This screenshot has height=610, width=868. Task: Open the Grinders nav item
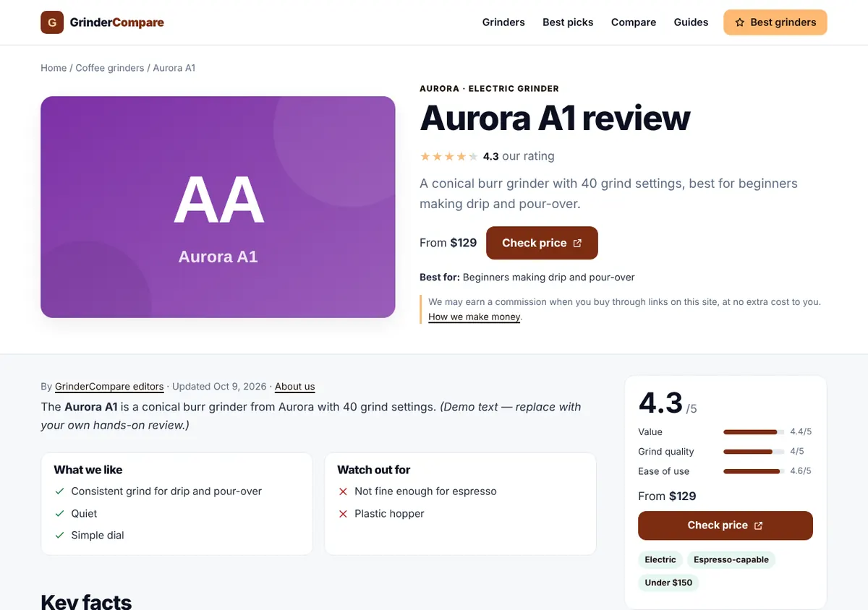coord(503,22)
